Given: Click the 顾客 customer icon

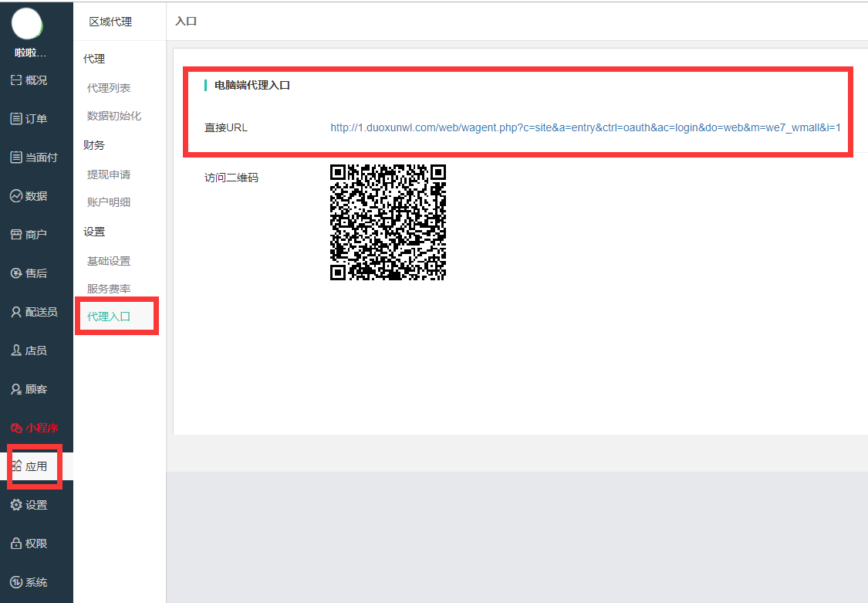Looking at the screenshot, I should (16, 389).
